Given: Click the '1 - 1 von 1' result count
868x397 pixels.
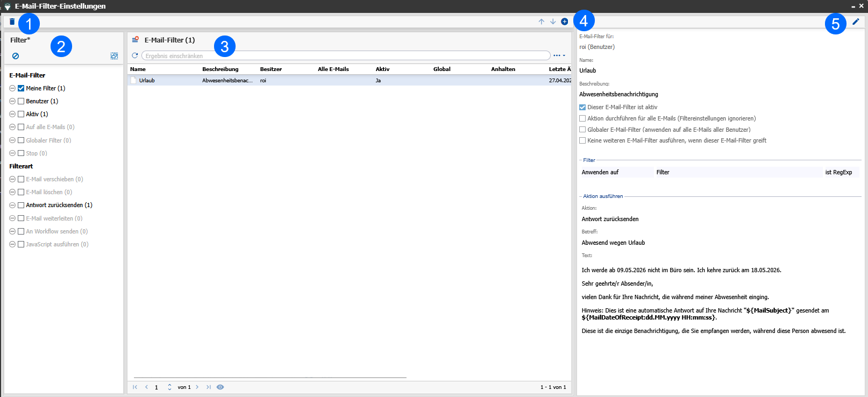Looking at the screenshot, I should [x=553, y=387].
